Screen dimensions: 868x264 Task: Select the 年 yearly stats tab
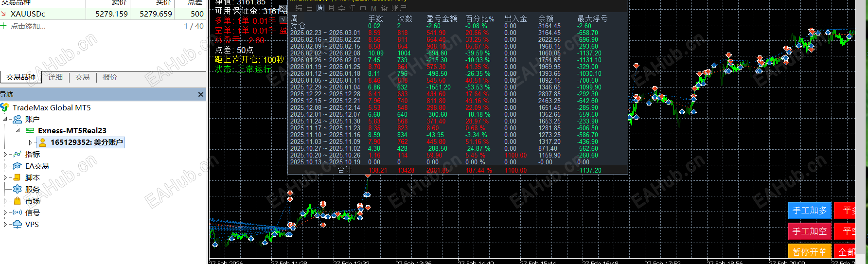pos(353,8)
